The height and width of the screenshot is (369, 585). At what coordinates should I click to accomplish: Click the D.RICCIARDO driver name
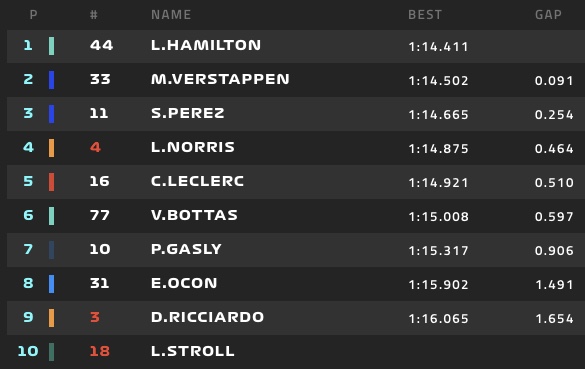(x=207, y=317)
